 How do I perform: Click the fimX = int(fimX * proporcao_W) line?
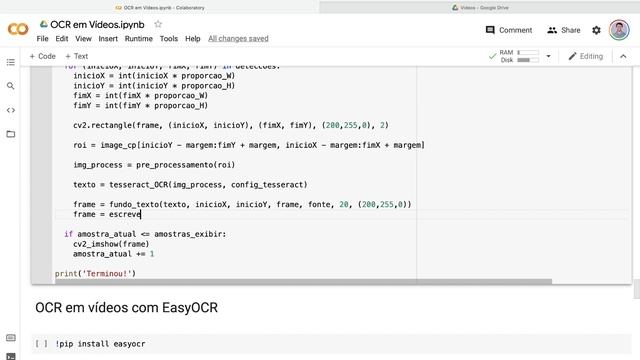click(140, 96)
